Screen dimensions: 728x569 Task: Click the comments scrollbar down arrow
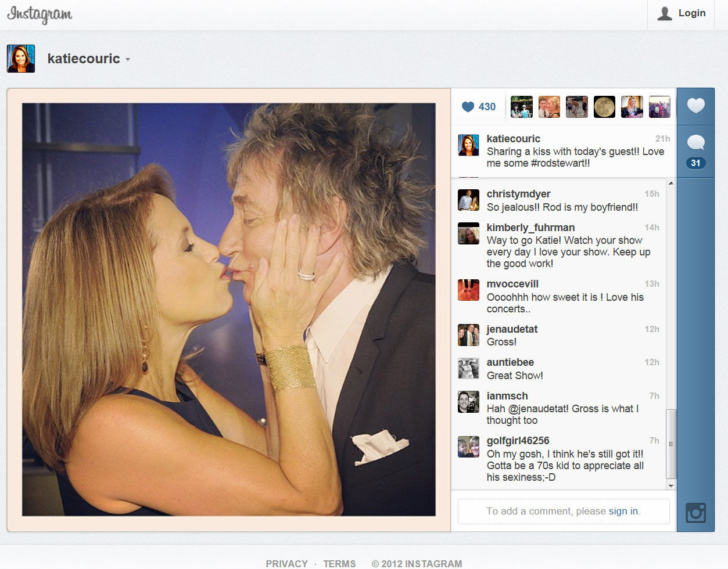pos(671,485)
